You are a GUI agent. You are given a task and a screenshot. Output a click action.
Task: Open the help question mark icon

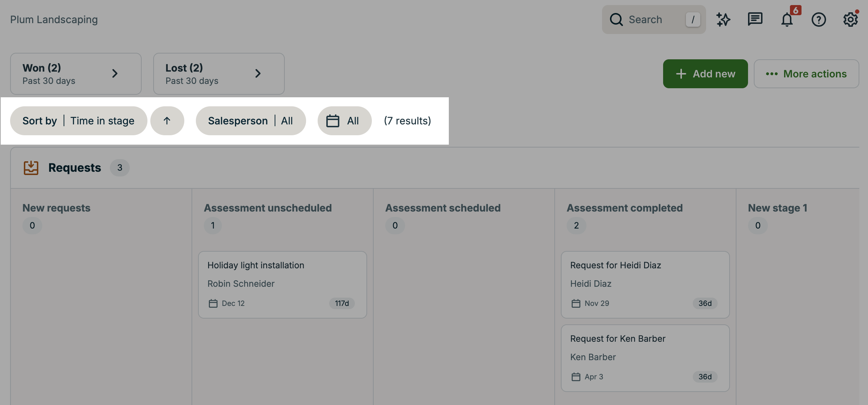(818, 20)
